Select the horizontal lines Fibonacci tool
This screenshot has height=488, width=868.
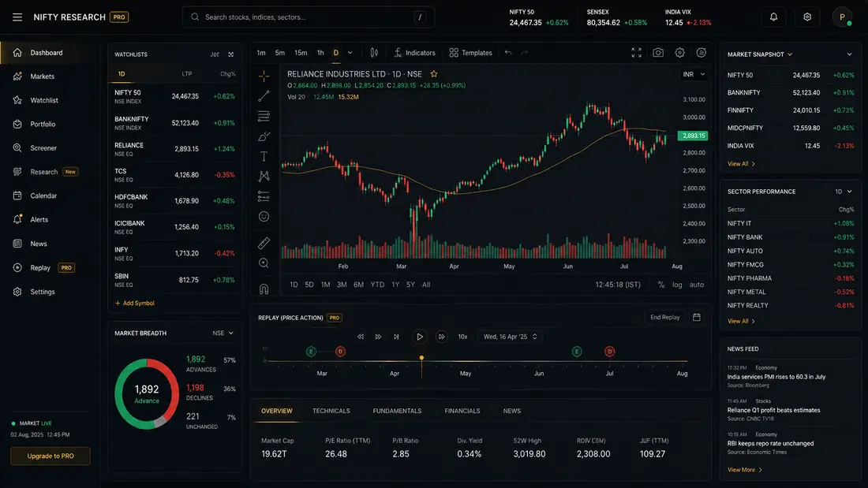coord(264,116)
